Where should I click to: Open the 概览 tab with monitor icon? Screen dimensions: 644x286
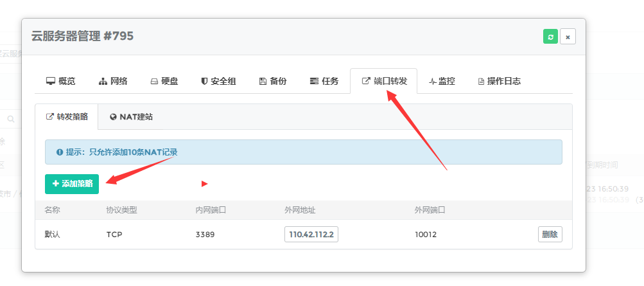tap(50, 82)
